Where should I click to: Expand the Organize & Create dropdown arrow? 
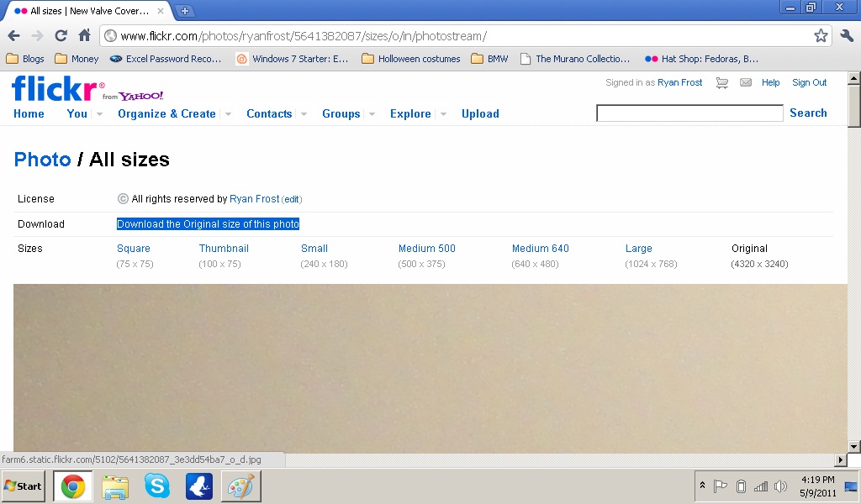pos(228,114)
